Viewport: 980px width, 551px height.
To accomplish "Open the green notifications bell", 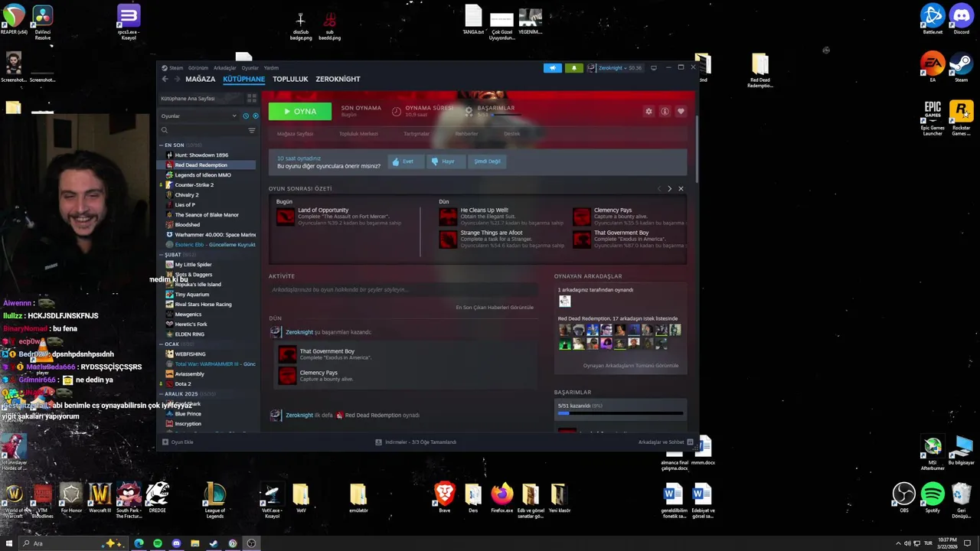I will pos(573,67).
